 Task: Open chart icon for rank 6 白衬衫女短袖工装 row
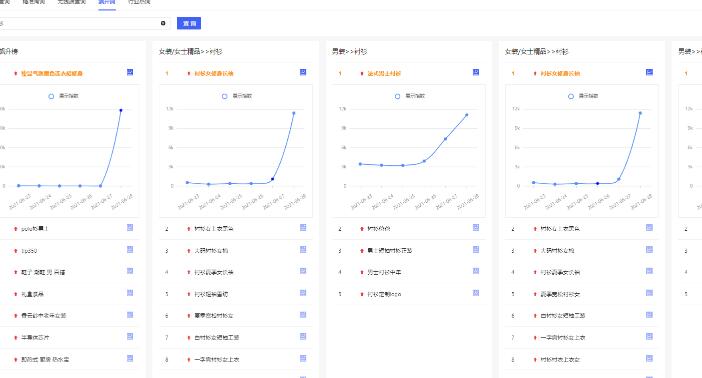[649, 315]
